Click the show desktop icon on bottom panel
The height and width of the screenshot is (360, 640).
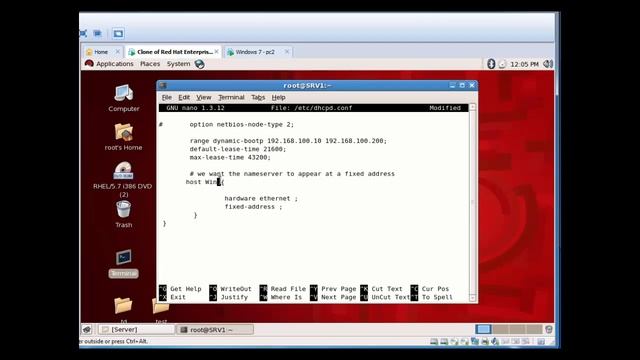pyautogui.click(x=87, y=329)
